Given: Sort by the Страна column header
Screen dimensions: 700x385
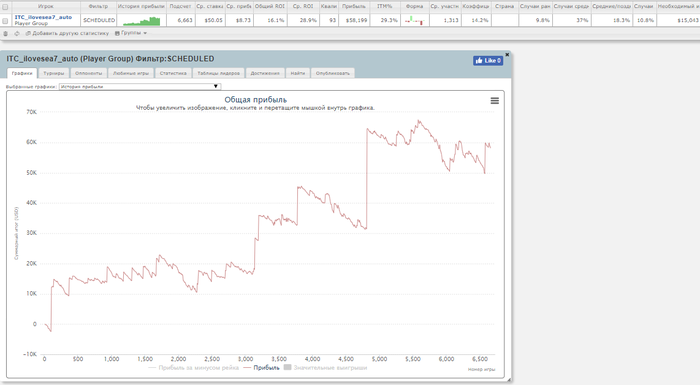Looking at the screenshot, I should coord(504,7).
